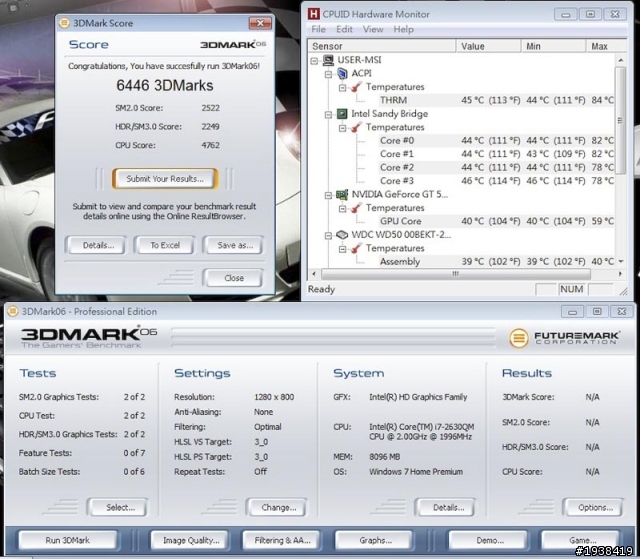This screenshot has height=559, width=640.
Task: Click the Graphs button
Action: click(x=375, y=540)
